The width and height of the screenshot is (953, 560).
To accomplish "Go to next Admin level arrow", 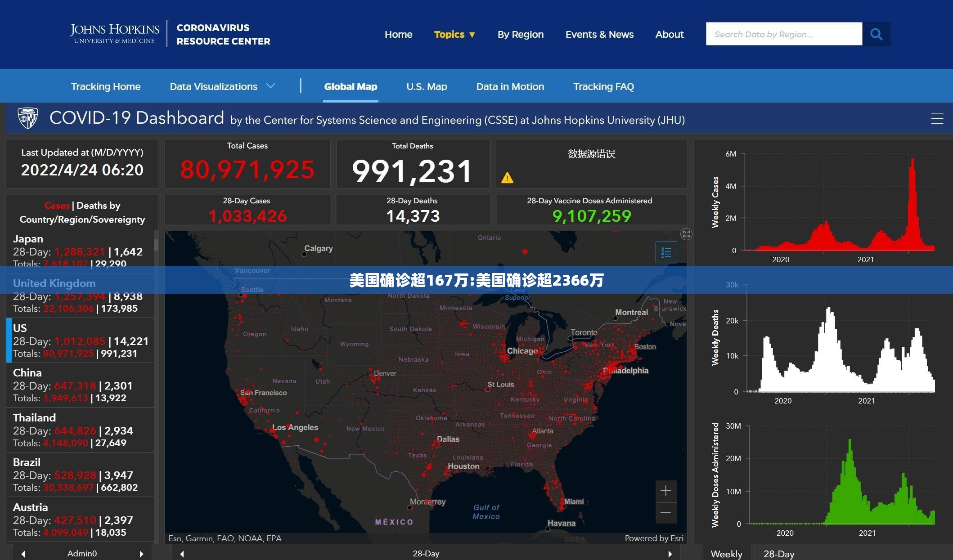I will coord(141,554).
